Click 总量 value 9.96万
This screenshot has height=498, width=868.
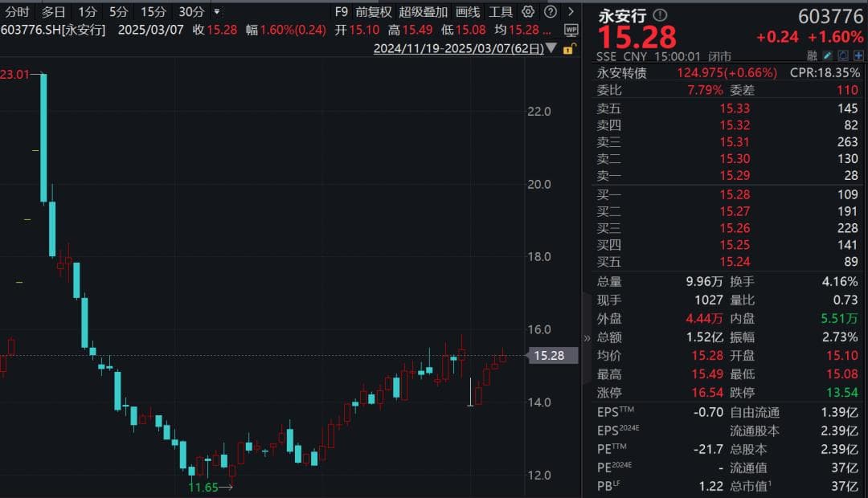click(x=704, y=281)
